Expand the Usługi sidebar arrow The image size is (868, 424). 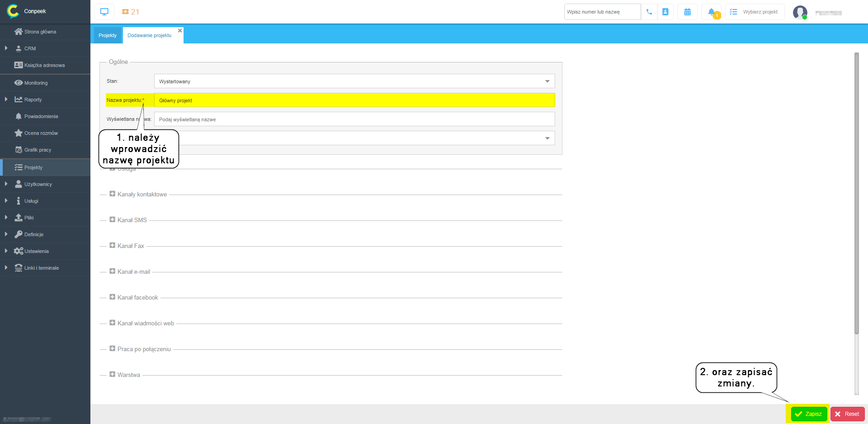click(6, 200)
